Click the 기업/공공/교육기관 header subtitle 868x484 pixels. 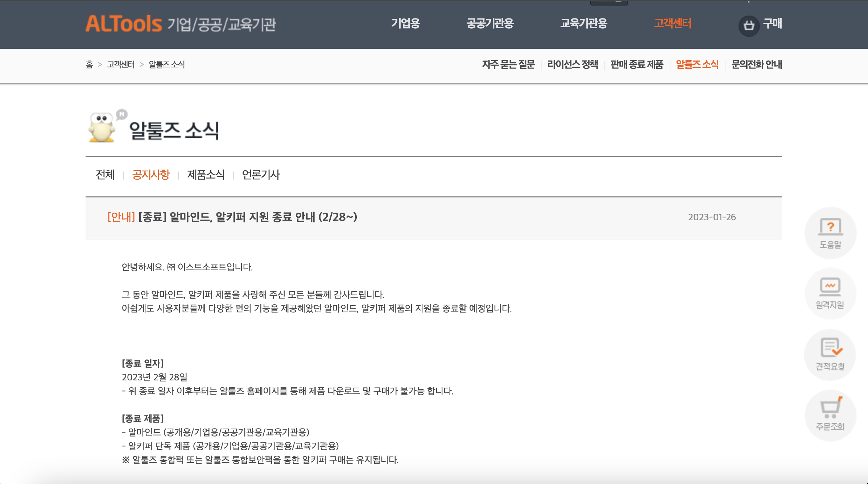pyautogui.click(x=222, y=25)
